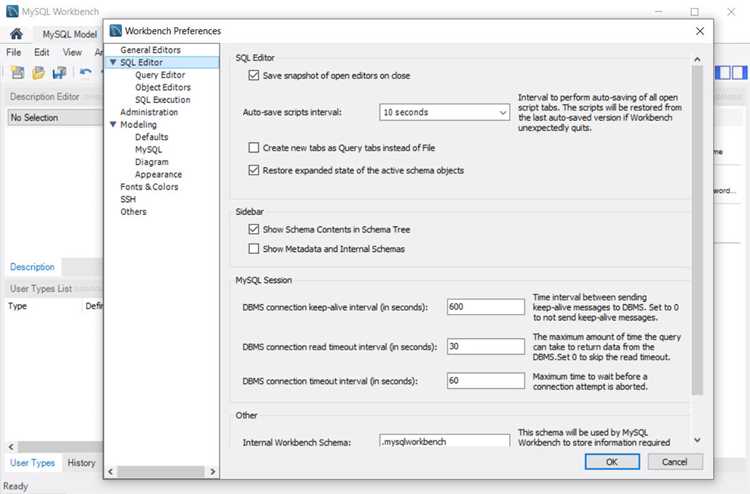Click the keep-alive interval field showing 600

[485, 307]
